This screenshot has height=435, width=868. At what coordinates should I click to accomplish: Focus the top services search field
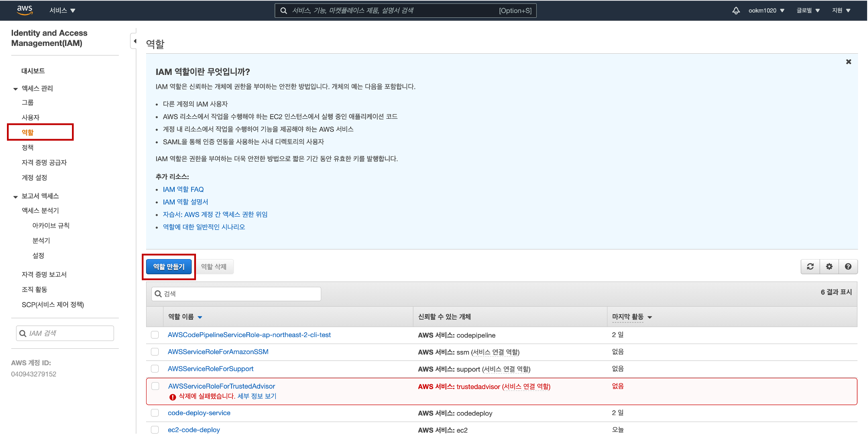[405, 10]
